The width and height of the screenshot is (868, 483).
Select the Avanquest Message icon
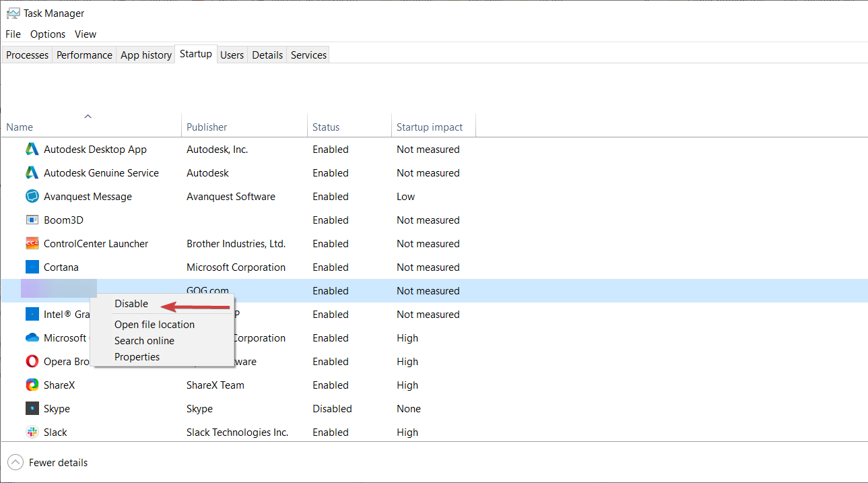click(32, 197)
